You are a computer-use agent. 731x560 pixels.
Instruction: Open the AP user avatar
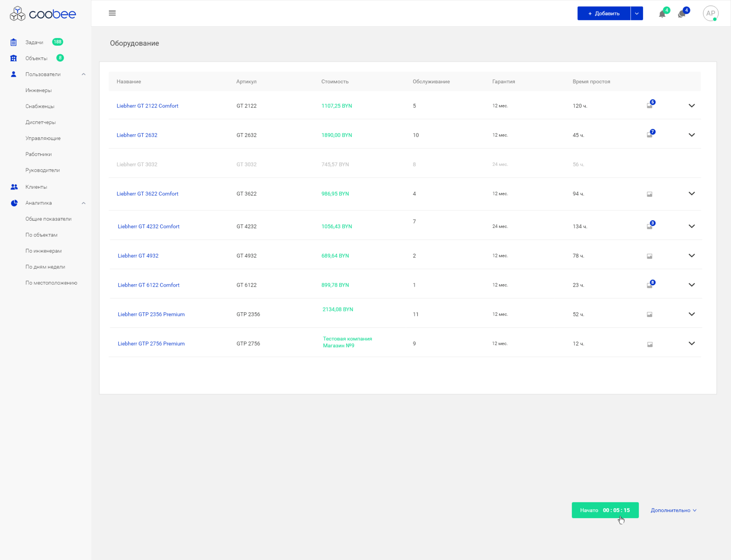point(710,13)
